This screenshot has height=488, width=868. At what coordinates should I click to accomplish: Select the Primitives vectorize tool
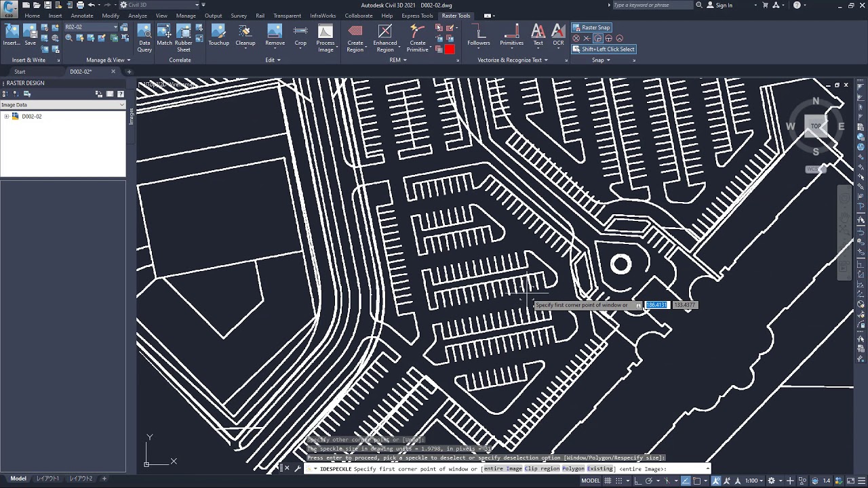pos(511,35)
